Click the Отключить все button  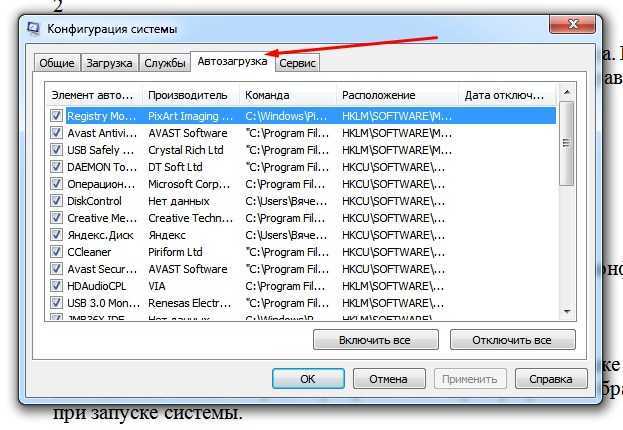[x=512, y=340]
